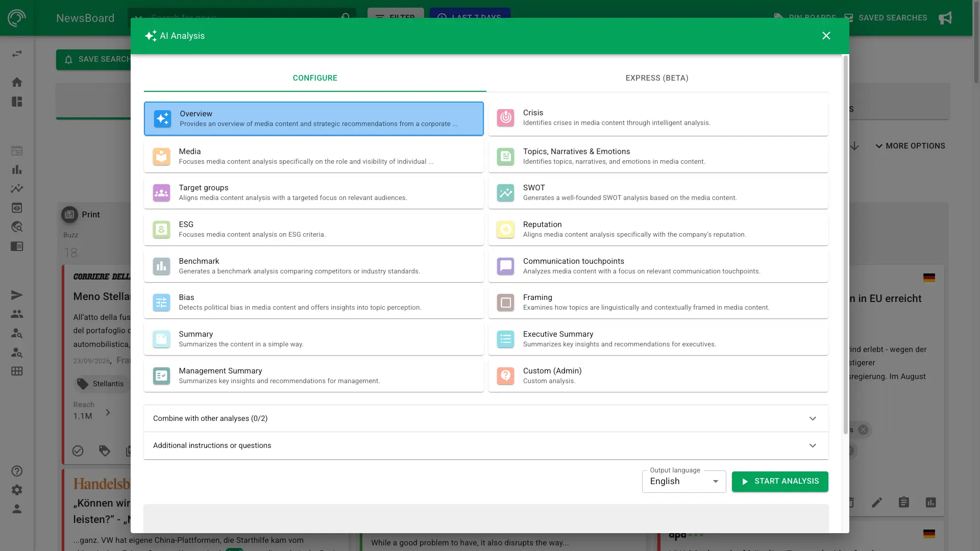Click the Reputation star icon
The height and width of the screenshot is (551, 980).
pos(505,230)
